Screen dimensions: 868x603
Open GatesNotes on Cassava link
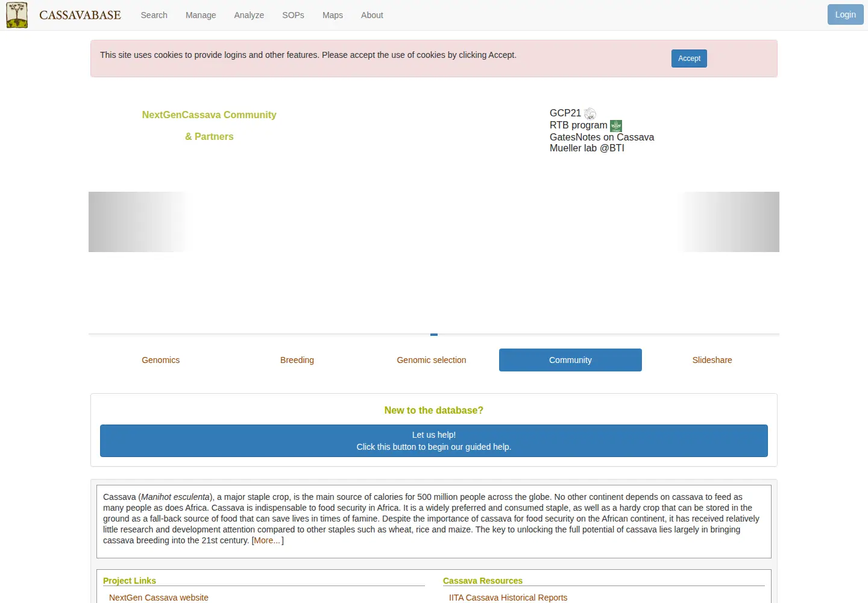point(602,137)
